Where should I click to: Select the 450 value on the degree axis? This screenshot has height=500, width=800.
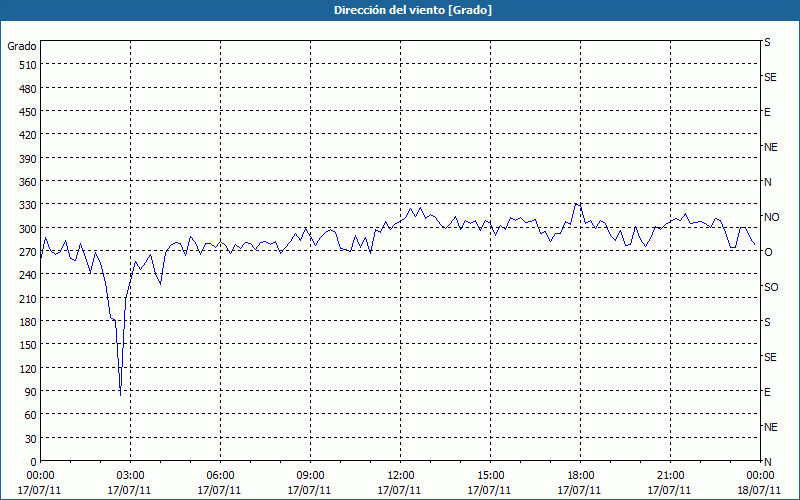pyautogui.click(x=28, y=112)
